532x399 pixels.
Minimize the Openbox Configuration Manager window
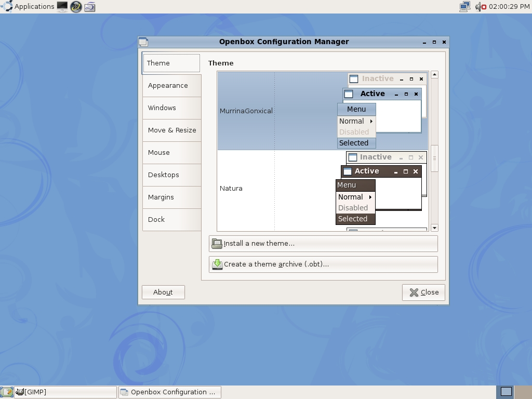point(424,42)
